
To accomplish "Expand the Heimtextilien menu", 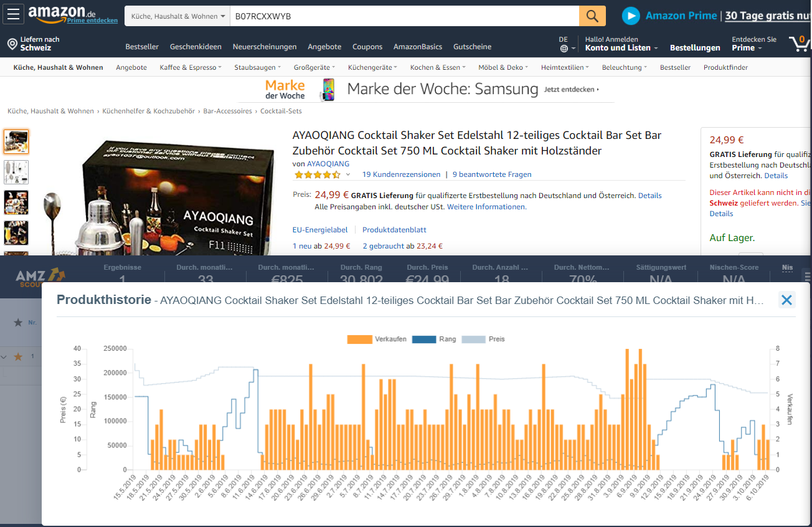I will [x=565, y=67].
